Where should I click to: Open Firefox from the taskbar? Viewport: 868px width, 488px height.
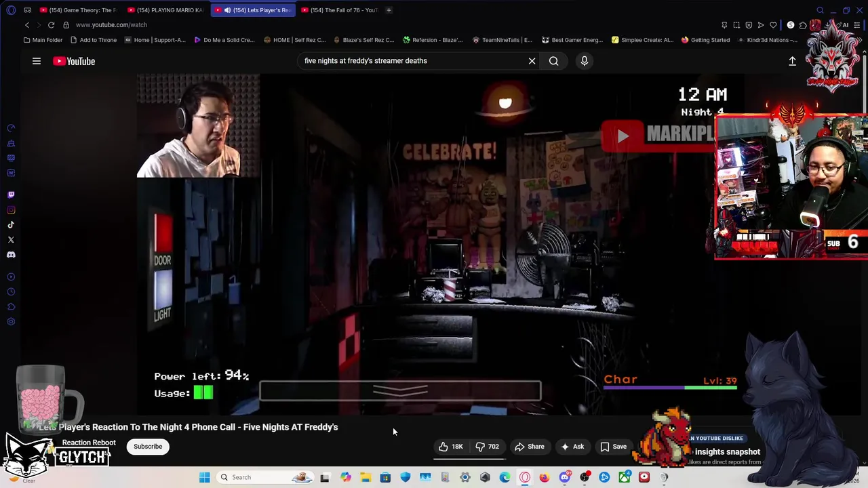tap(545, 477)
